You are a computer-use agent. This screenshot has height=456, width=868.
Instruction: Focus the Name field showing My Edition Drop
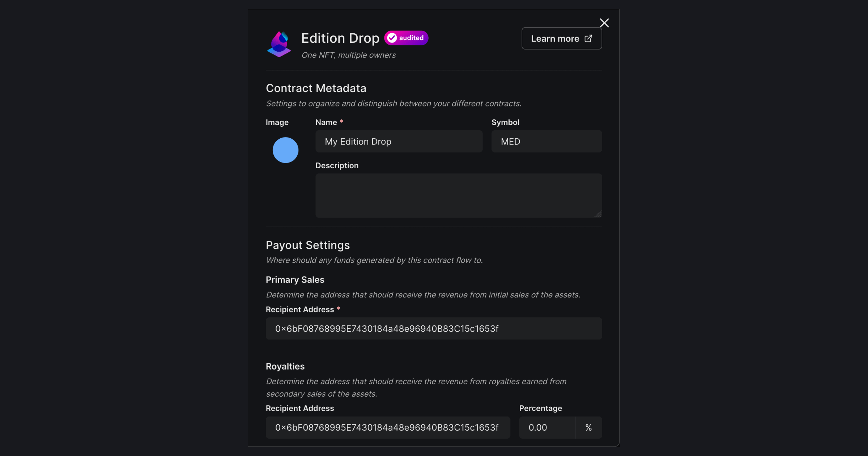399,142
